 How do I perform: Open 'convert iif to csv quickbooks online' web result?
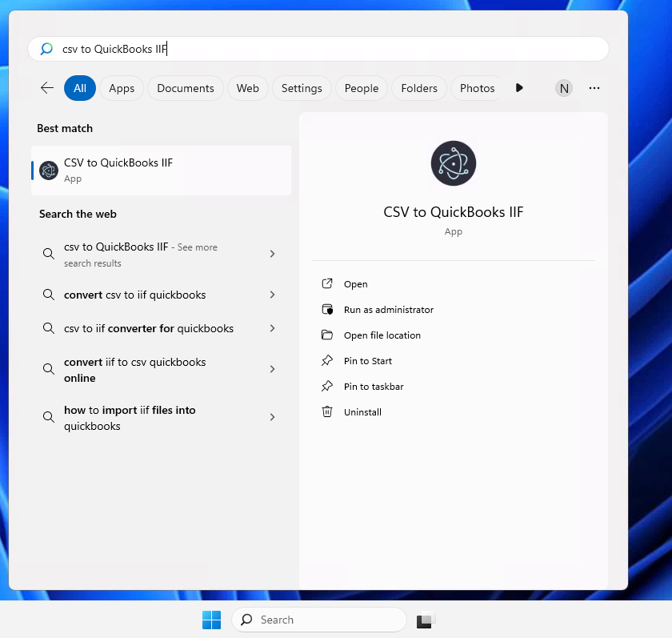pyautogui.click(x=134, y=370)
